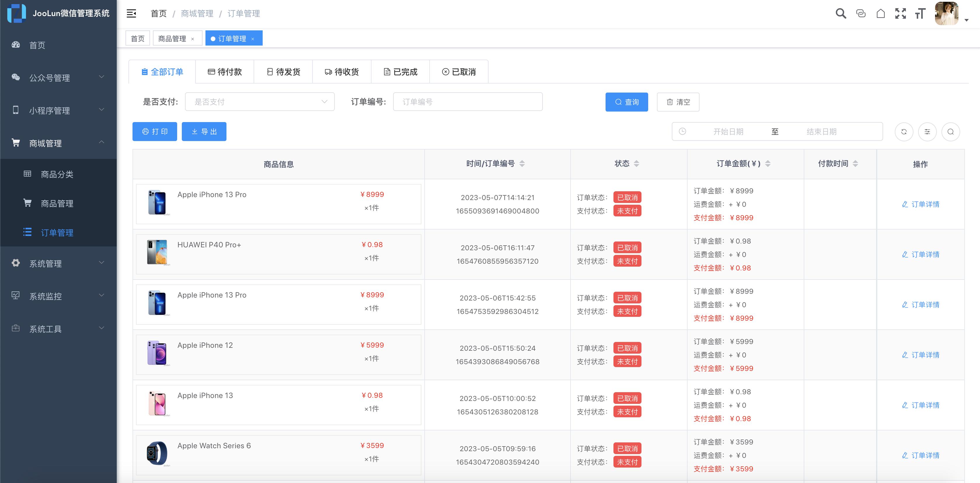Switch to the 待付款 tab
Image resolution: width=980 pixels, height=483 pixels.
224,72
